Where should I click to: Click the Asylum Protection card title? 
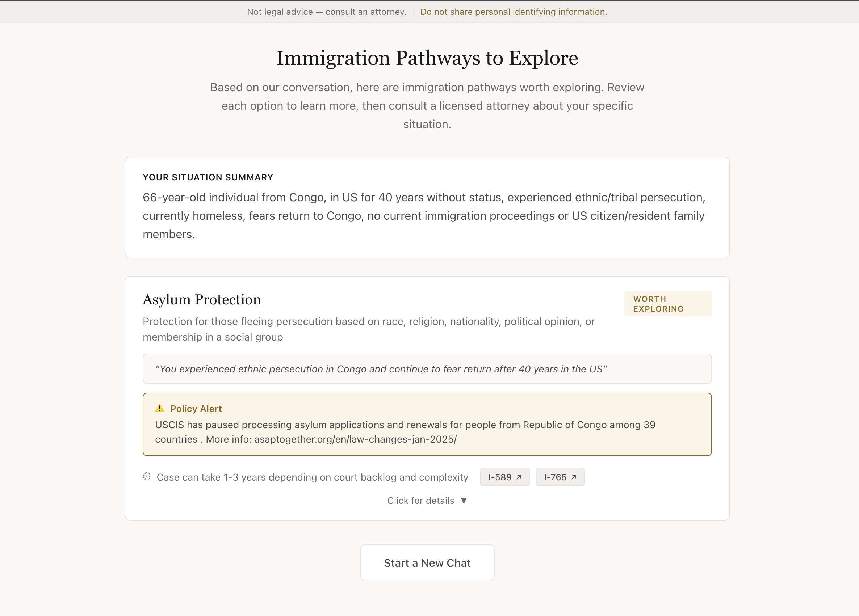pos(201,299)
